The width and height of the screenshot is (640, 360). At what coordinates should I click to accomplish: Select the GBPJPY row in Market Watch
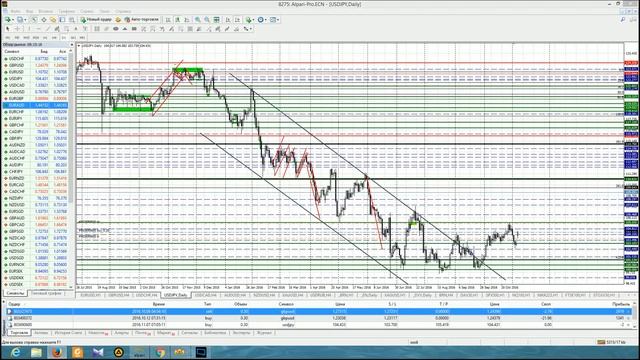point(36,138)
